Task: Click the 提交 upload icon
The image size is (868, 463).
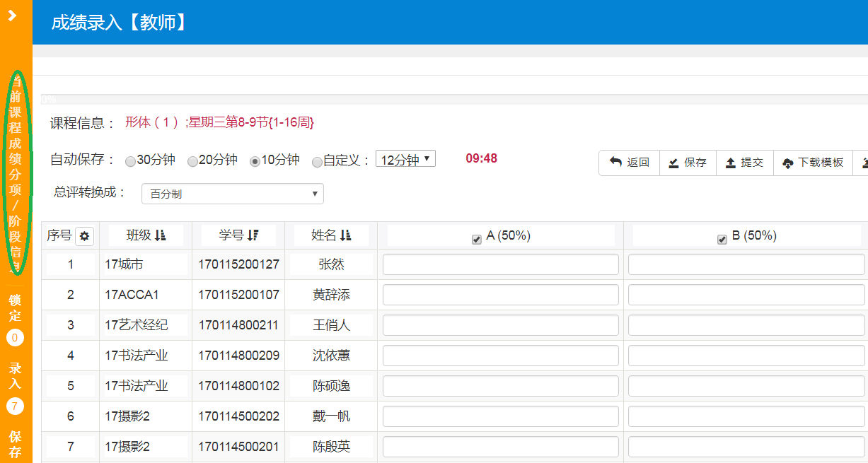Action: pyautogui.click(x=731, y=163)
